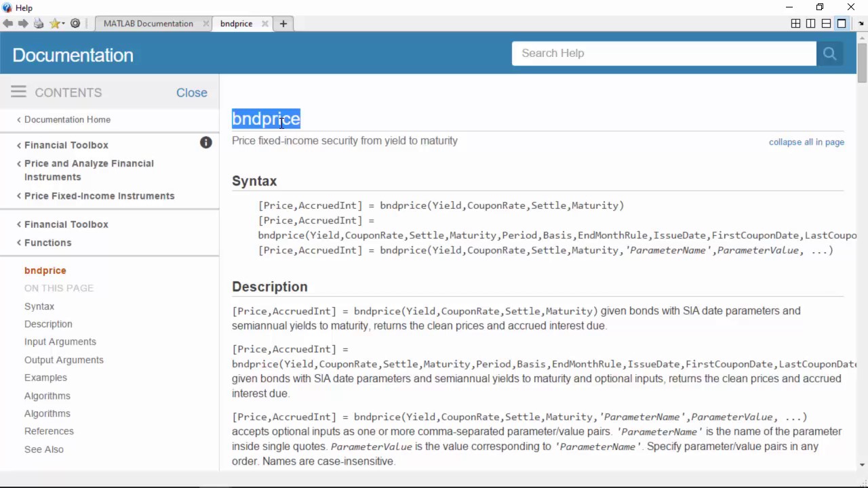Switch to top/bottom split layout
868x488 pixels.
tap(826, 24)
